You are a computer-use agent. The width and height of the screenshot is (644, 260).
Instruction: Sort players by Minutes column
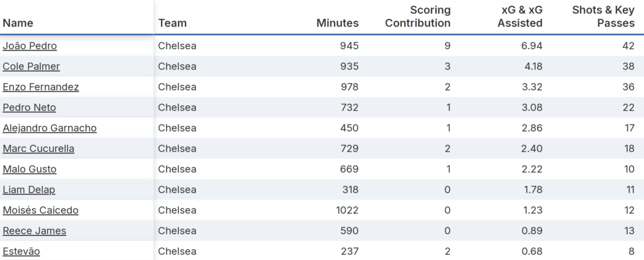coord(338,23)
